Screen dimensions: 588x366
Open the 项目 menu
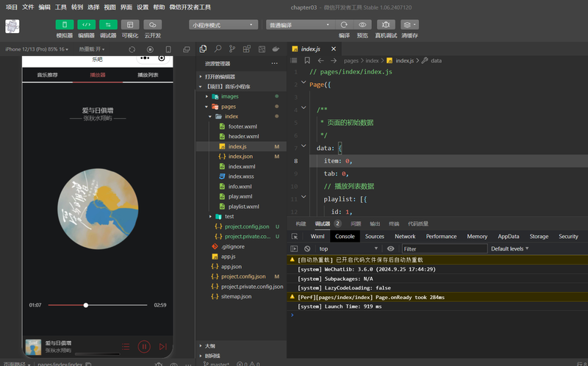click(12, 7)
